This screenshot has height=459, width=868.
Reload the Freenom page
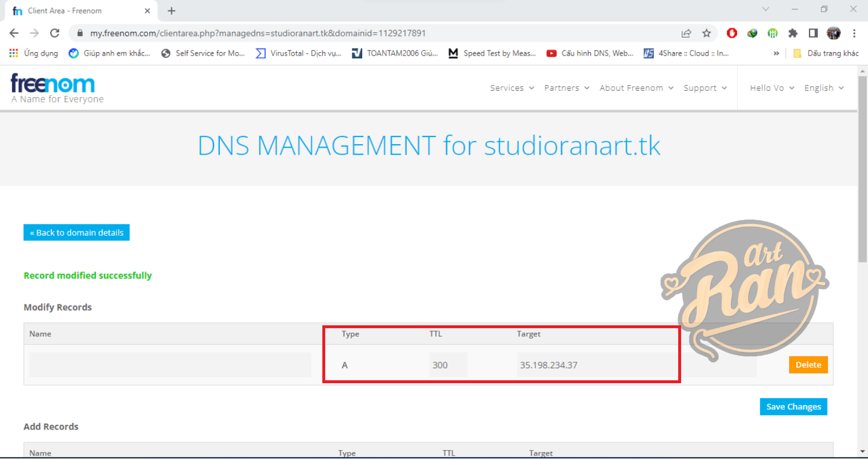click(55, 33)
